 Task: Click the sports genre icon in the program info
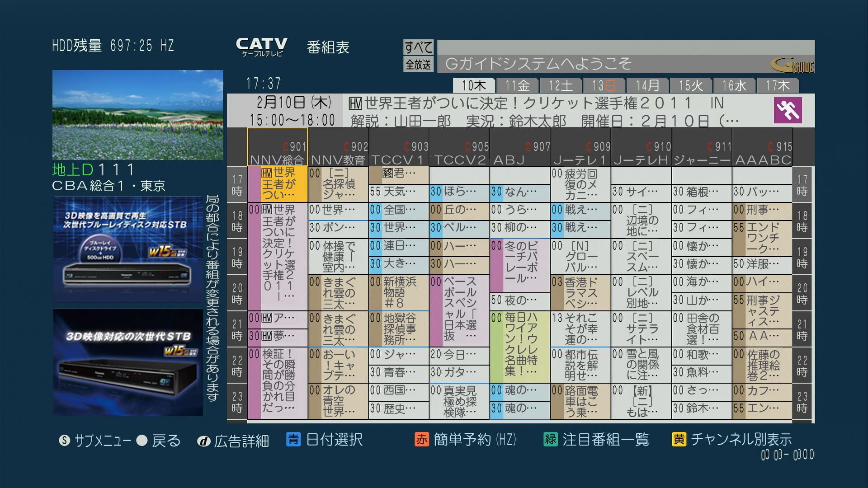788,110
